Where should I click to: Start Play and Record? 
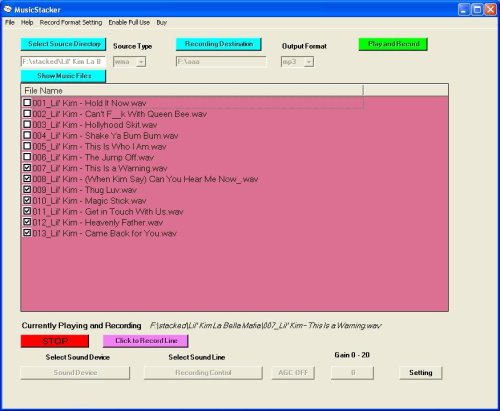393,44
